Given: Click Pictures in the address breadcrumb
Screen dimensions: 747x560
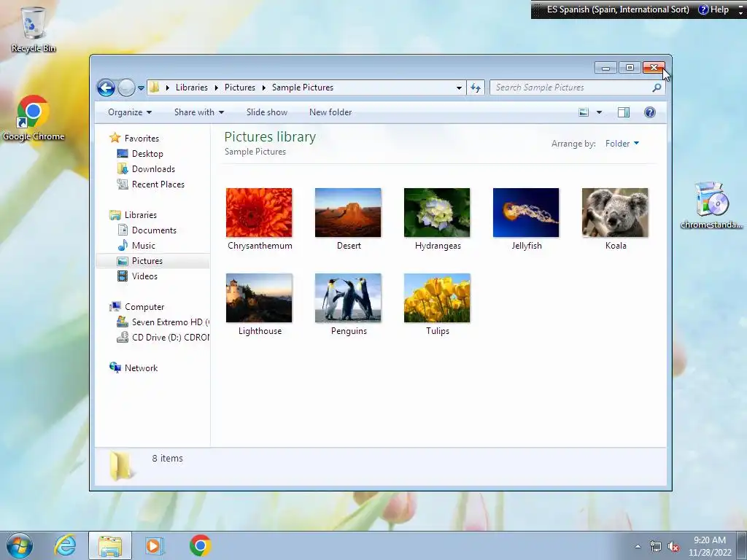Looking at the screenshot, I should coord(239,87).
